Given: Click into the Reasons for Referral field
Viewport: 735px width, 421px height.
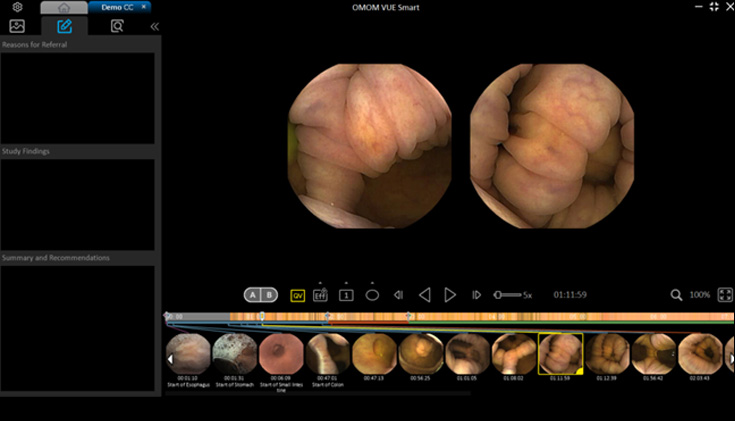Looking at the screenshot, I should [x=78, y=97].
